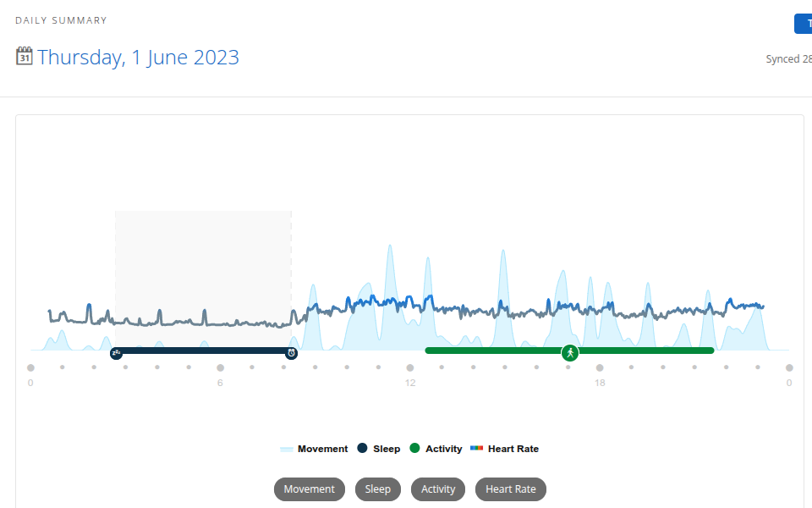
Task: Click the wake-up alarm clock icon
Action: coord(292,353)
